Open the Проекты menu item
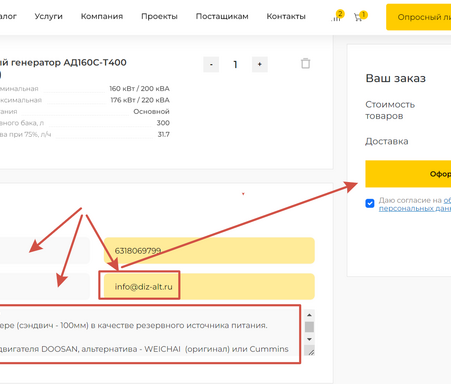Screen dimensions: 451x384 (x=159, y=16)
